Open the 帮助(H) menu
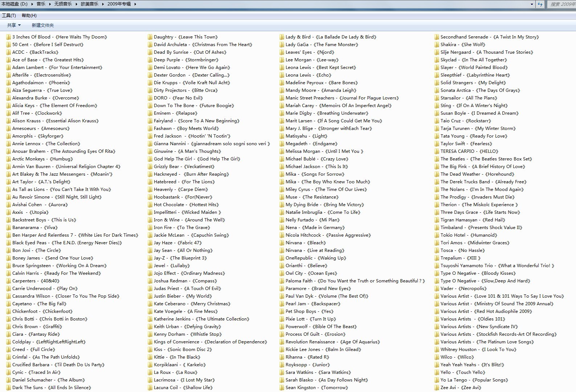The height and width of the screenshot is (392, 576). pos(29,16)
